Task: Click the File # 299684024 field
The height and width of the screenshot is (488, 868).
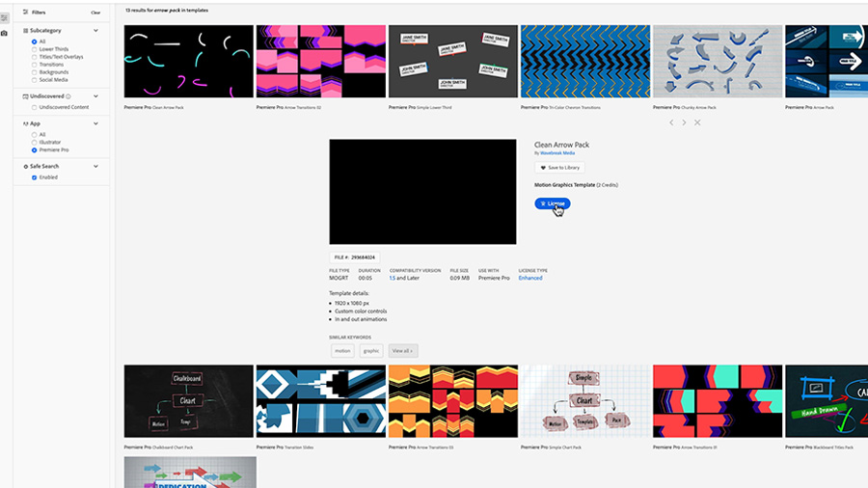Action: click(355, 258)
